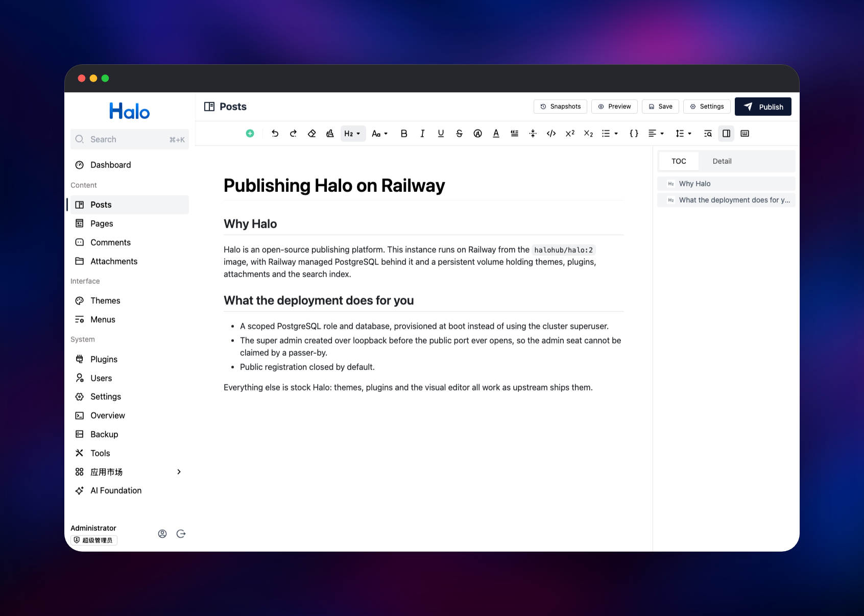Open the text color picker
The height and width of the screenshot is (616, 864).
click(x=496, y=133)
